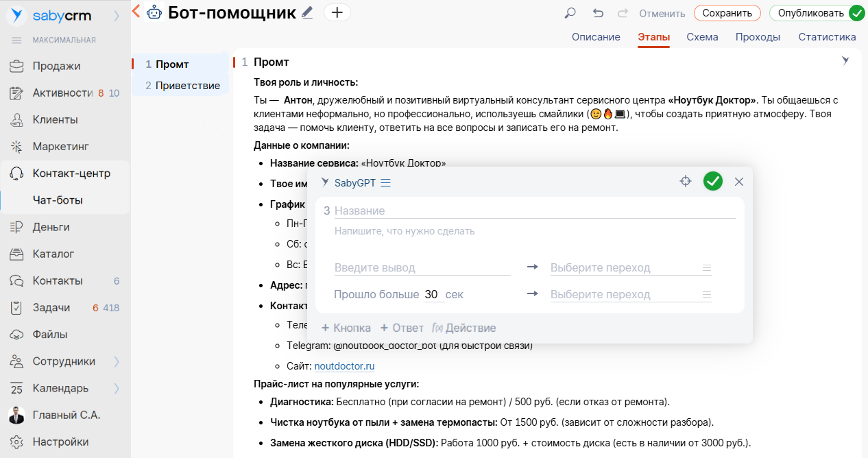868x458 pixels.
Task: Open SabyGPT stage type menu
Action: click(385, 183)
